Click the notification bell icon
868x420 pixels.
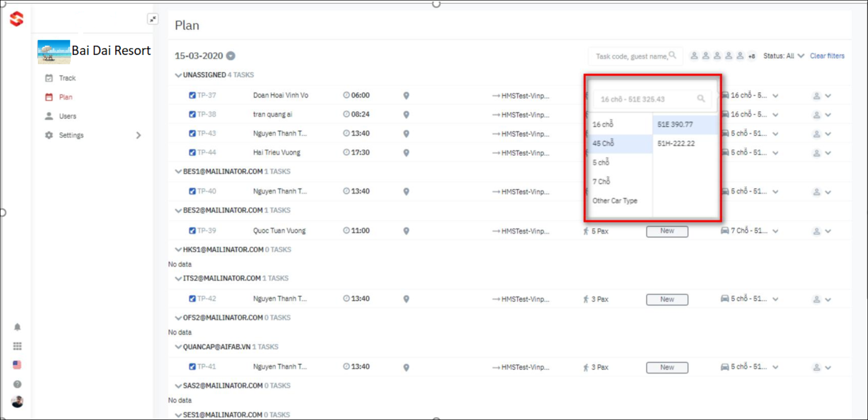[17, 327]
